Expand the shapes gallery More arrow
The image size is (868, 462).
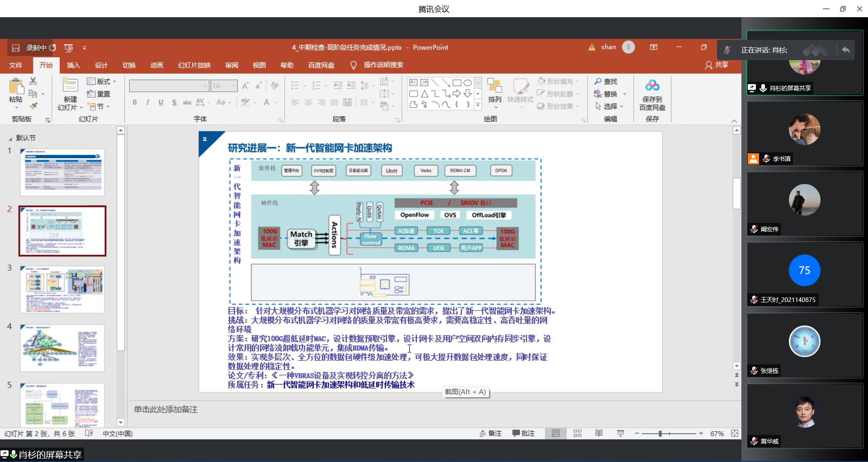click(478, 104)
